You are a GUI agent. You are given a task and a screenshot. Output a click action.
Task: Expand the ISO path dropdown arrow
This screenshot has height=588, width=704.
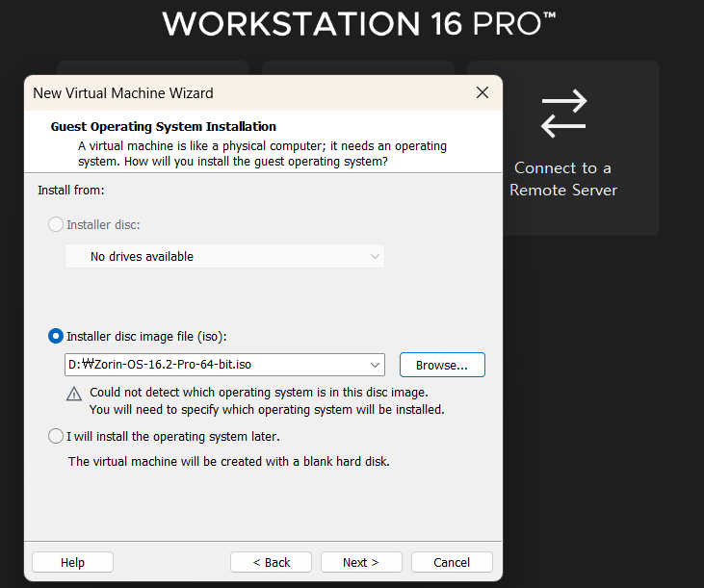click(x=375, y=365)
